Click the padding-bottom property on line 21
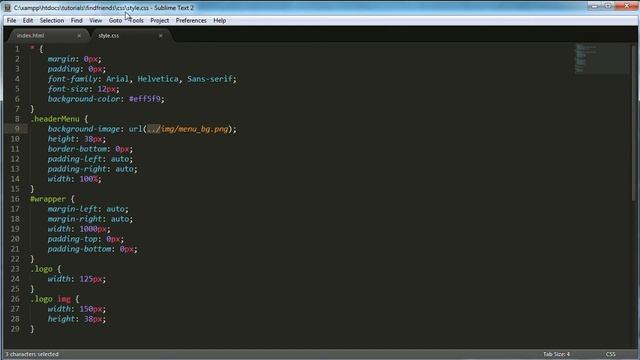640x360 pixels. coord(80,249)
